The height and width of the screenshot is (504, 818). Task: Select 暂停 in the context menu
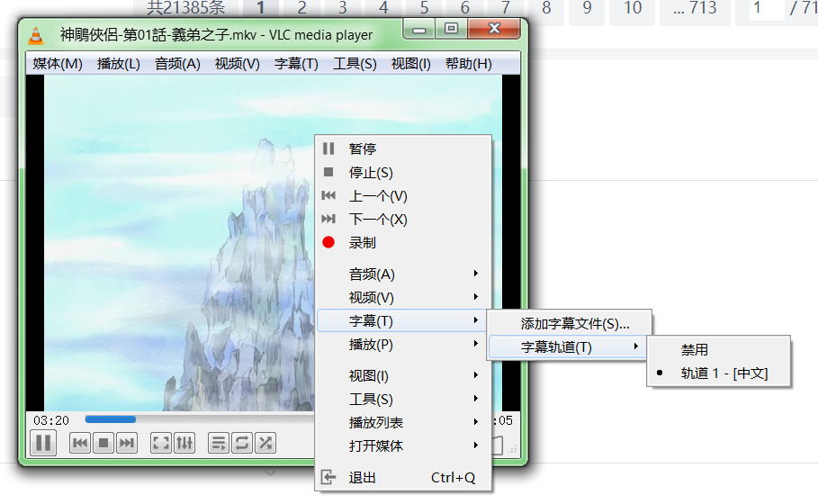click(x=403, y=148)
